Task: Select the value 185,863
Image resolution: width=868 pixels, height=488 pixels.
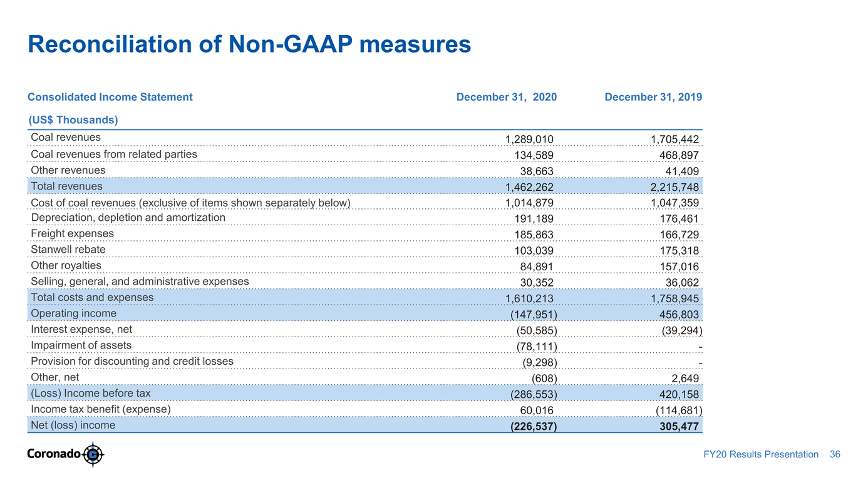Action: 534,235
